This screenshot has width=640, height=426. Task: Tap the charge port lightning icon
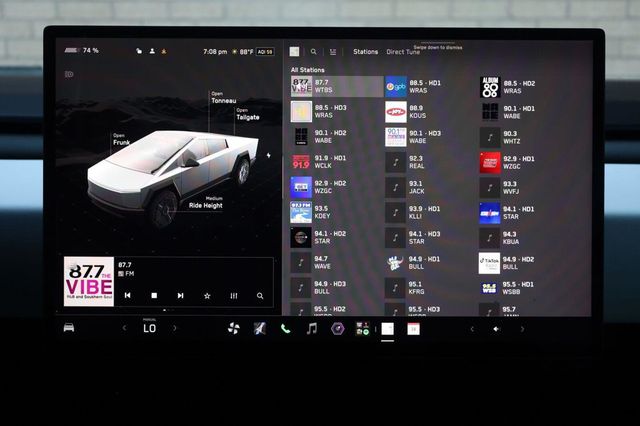pos(269,155)
